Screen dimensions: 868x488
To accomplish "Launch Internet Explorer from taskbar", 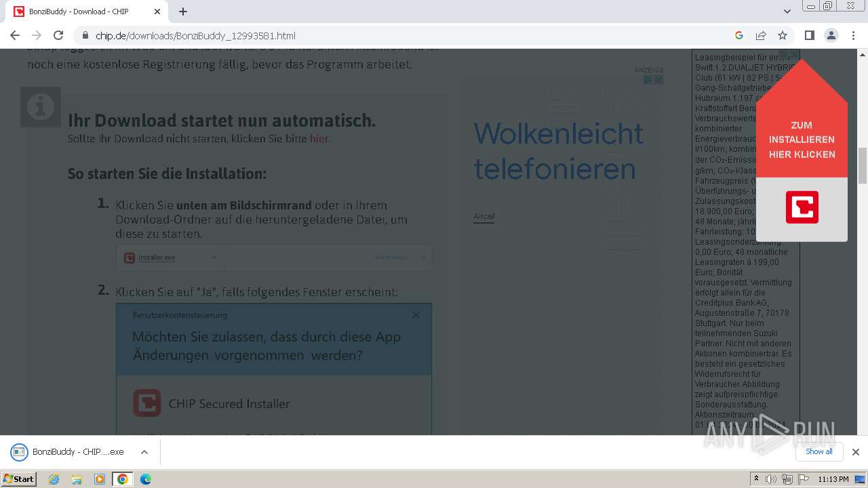I will 54,479.
